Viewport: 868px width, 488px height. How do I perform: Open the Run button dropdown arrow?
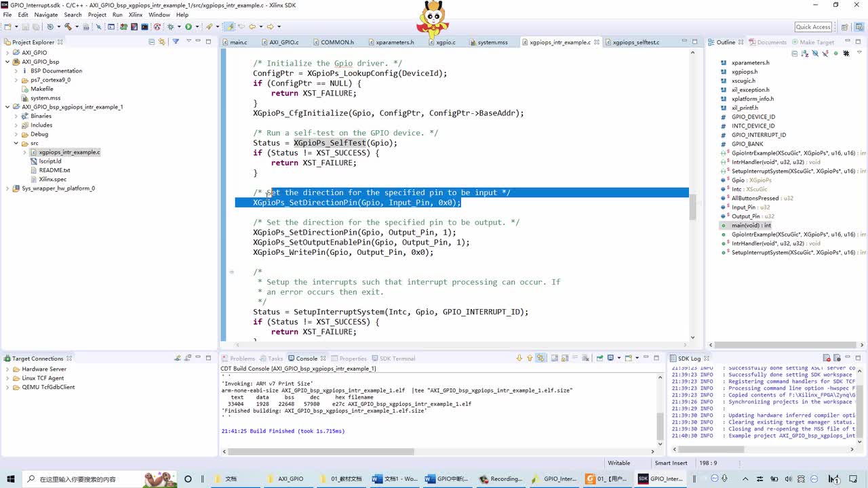[x=197, y=26]
